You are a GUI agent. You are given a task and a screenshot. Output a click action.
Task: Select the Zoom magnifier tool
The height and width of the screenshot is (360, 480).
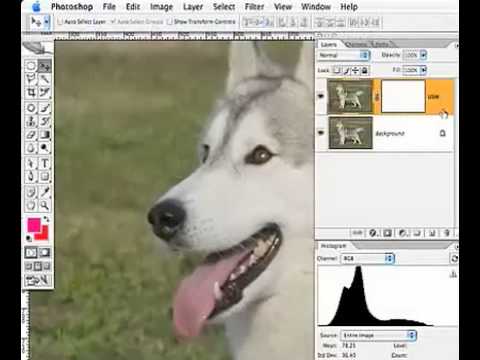coord(45,205)
